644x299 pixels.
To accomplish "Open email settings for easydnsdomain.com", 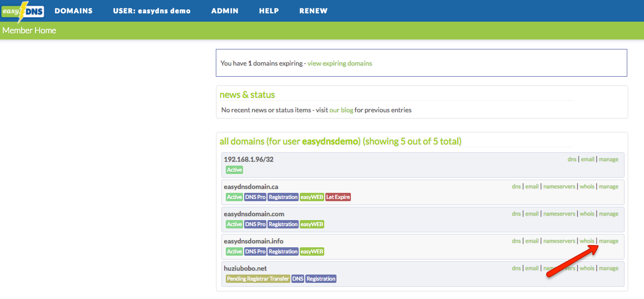I will coord(532,213).
